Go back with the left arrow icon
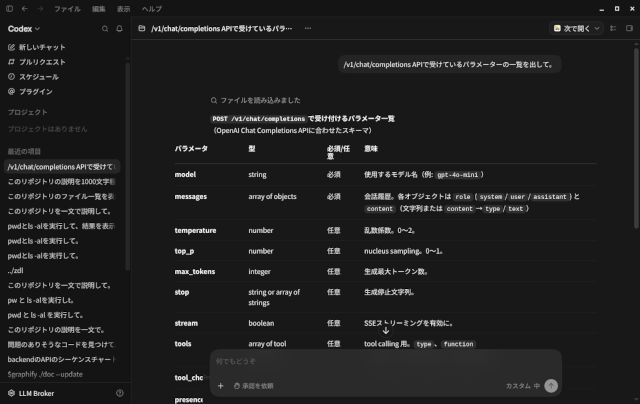 pos(25,9)
